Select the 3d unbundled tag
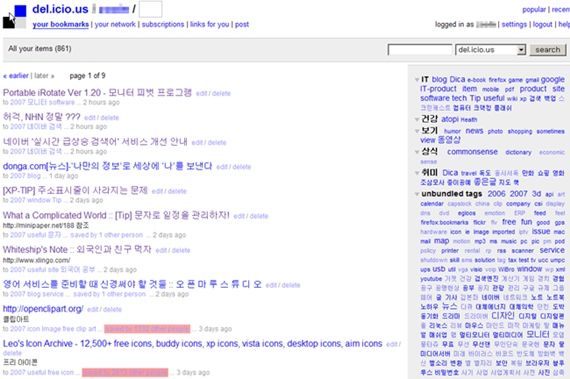 pyautogui.click(x=537, y=194)
